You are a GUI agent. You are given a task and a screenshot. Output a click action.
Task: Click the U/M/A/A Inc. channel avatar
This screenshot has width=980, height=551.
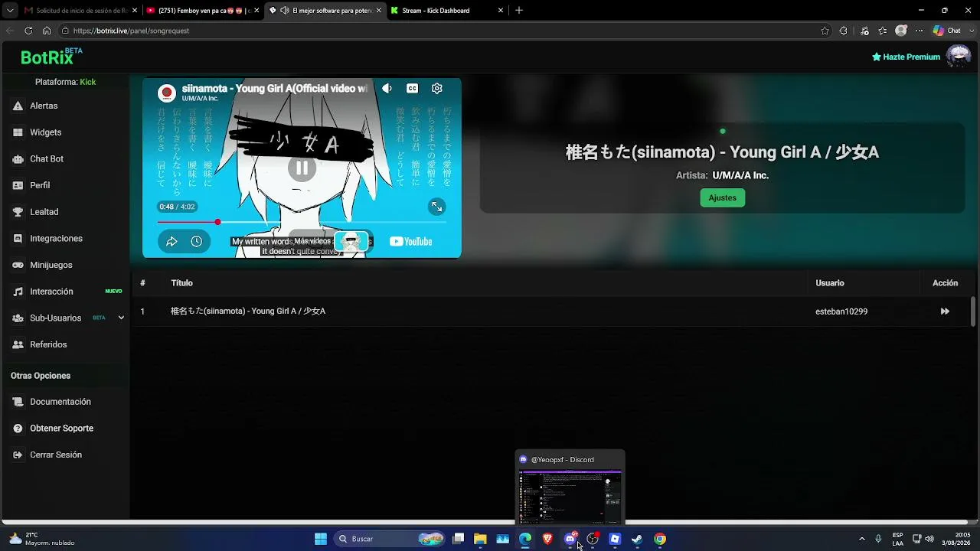pos(167,93)
